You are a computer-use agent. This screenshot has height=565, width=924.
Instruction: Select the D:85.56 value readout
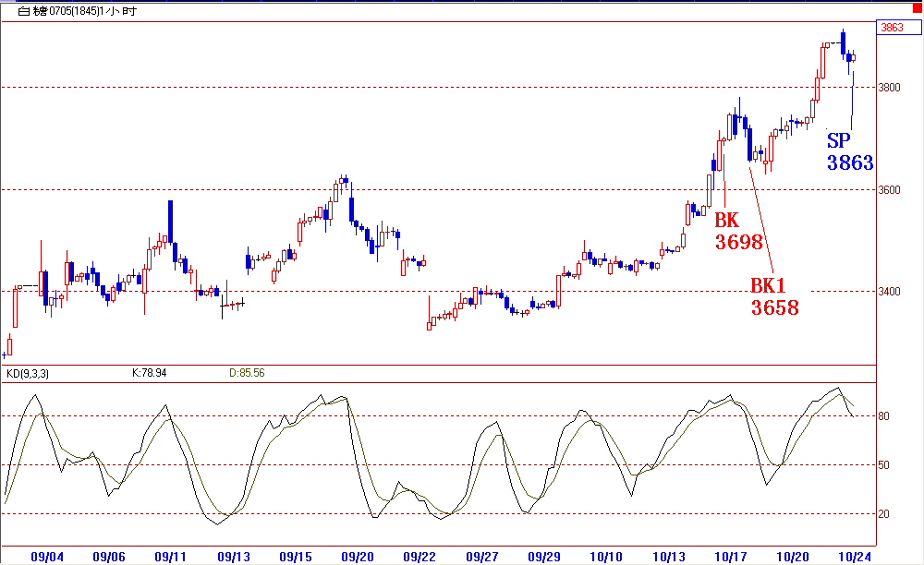[246, 374]
